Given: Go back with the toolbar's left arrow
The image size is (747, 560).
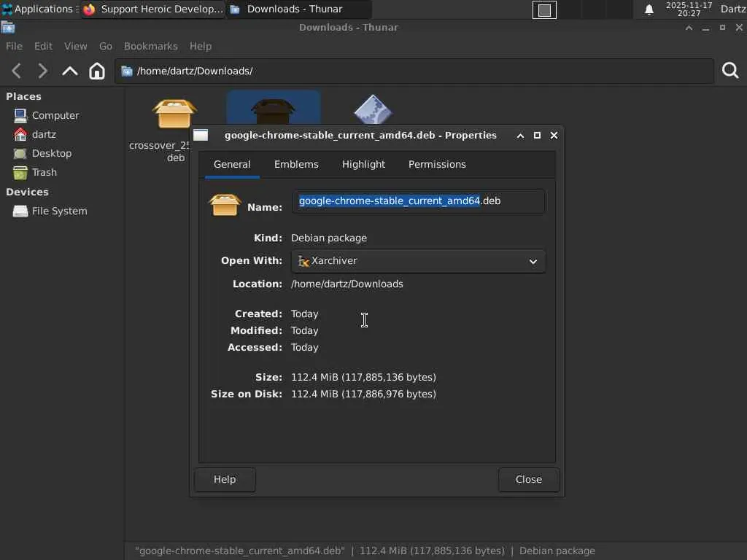Looking at the screenshot, I should tap(17, 71).
